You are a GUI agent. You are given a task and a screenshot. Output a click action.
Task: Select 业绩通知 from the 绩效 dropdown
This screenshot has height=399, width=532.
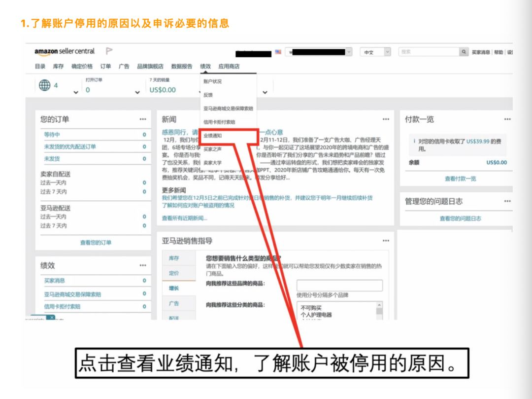click(212, 136)
